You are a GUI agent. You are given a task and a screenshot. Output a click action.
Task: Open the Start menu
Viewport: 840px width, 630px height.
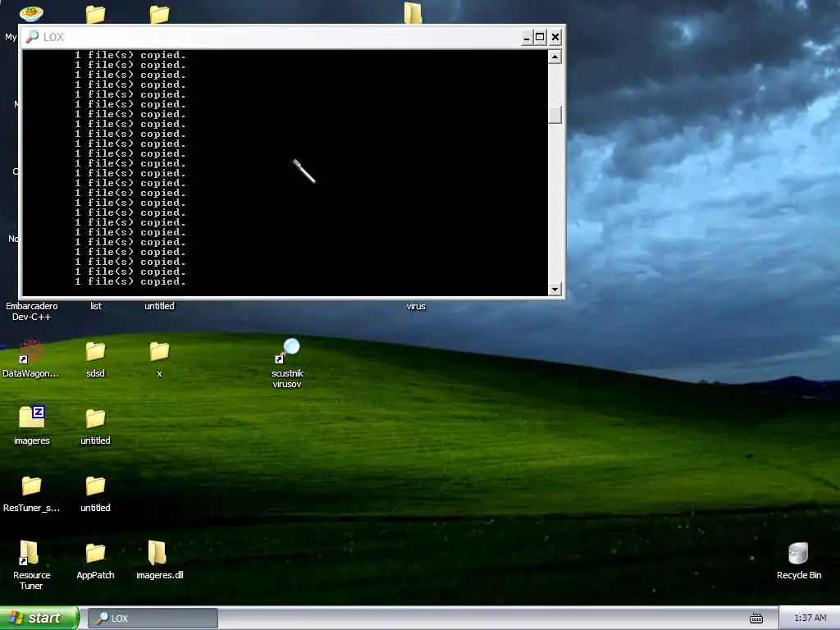[39, 618]
